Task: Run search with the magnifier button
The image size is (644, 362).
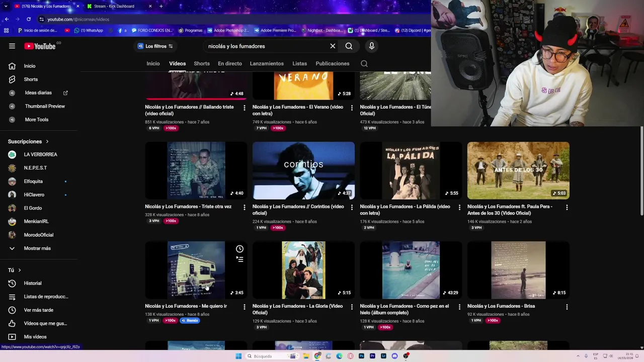Action: pyautogui.click(x=349, y=46)
